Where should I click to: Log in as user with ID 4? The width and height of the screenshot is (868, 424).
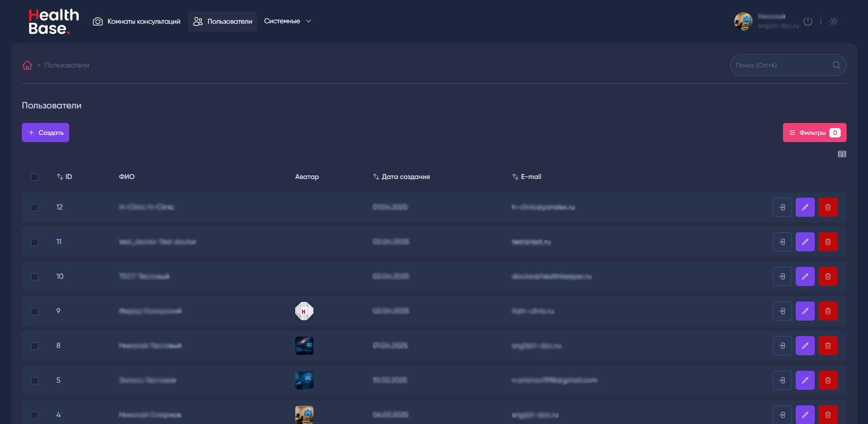[x=782, y=414]
